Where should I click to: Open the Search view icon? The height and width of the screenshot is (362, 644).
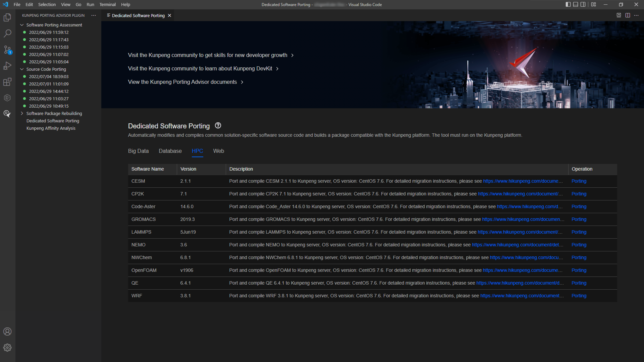(7, 34)
